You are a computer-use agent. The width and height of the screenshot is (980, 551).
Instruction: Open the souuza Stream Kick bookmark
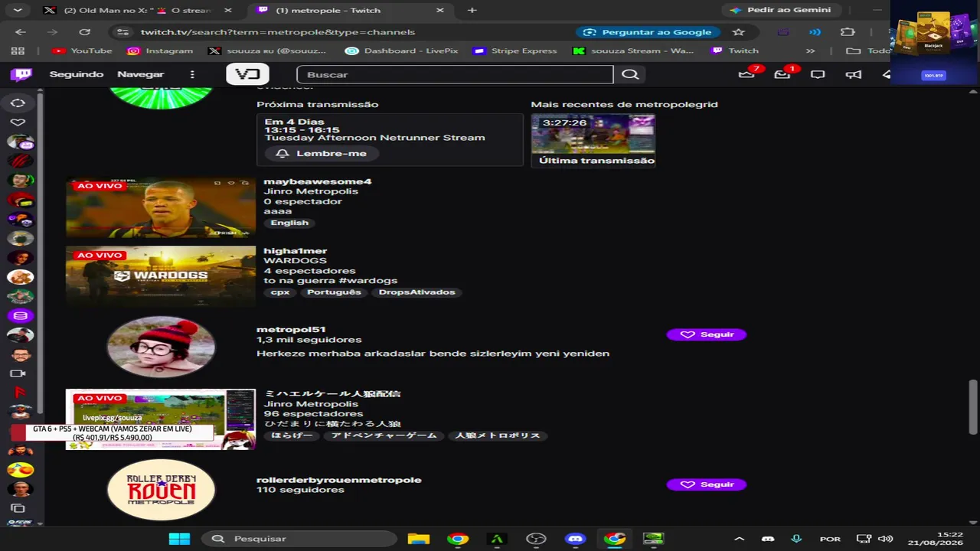(x=633, y=51)
